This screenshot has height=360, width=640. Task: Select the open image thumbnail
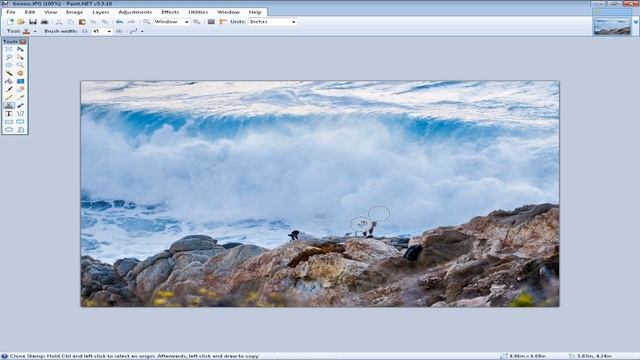(x=612, y=27)
